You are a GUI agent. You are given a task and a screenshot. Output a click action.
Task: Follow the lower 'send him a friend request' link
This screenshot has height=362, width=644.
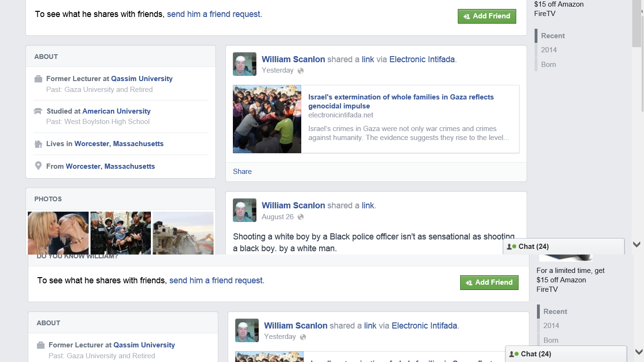(217, 280)
